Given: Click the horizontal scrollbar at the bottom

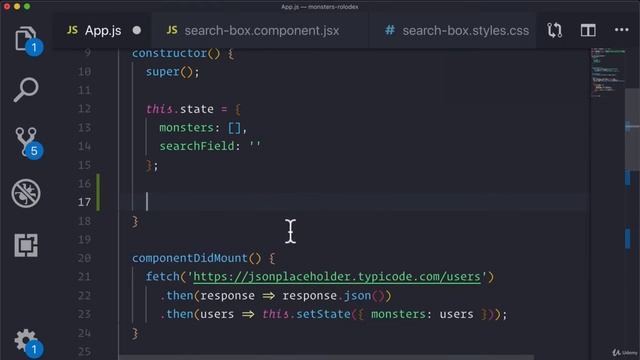Looking at the screenshot, I should (326, 357).
